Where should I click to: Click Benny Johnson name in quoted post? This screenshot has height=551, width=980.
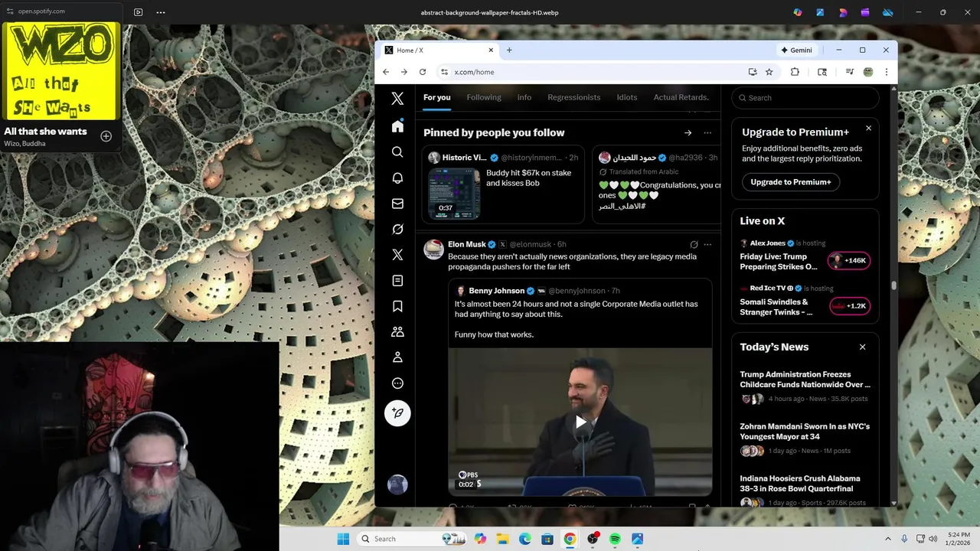click(496, 291)
